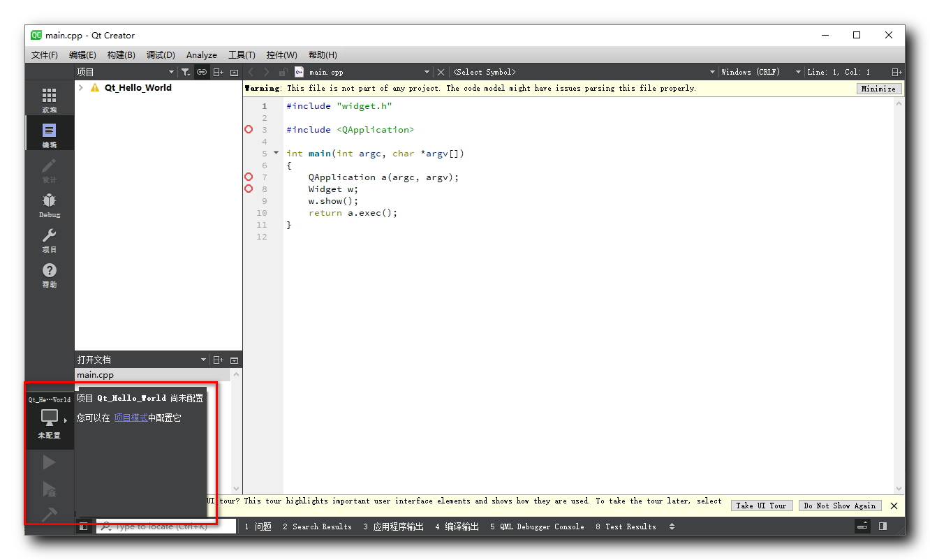Toggle Synchronize with Editor link icon
The width and height of the screenshot is (930, 560).
(x=201, y=72)
